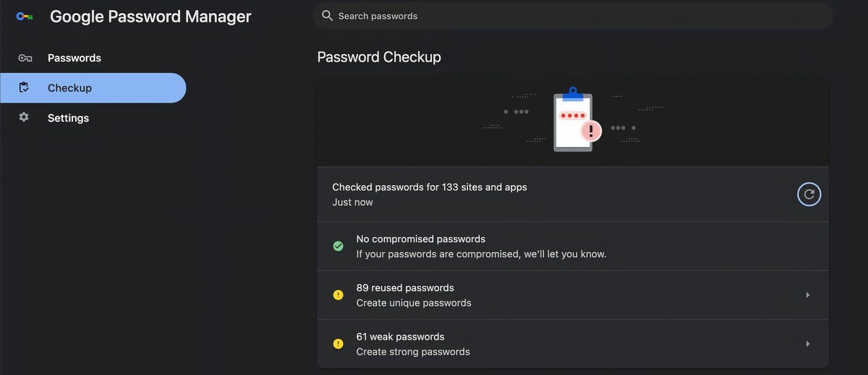Click the No compromised passwords row
Image resolution: width=868 pixels, height=375 pixels.
pyautogui.click(x=573, y=246)
